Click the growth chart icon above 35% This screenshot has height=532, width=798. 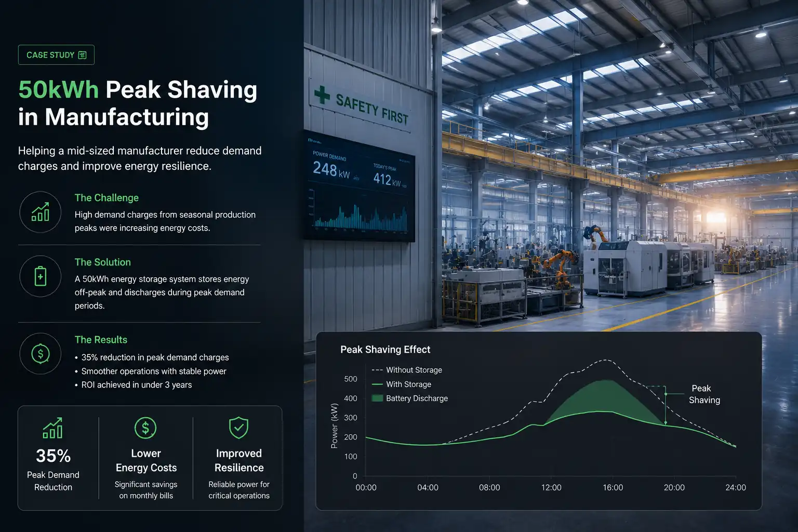click(53, 428)
